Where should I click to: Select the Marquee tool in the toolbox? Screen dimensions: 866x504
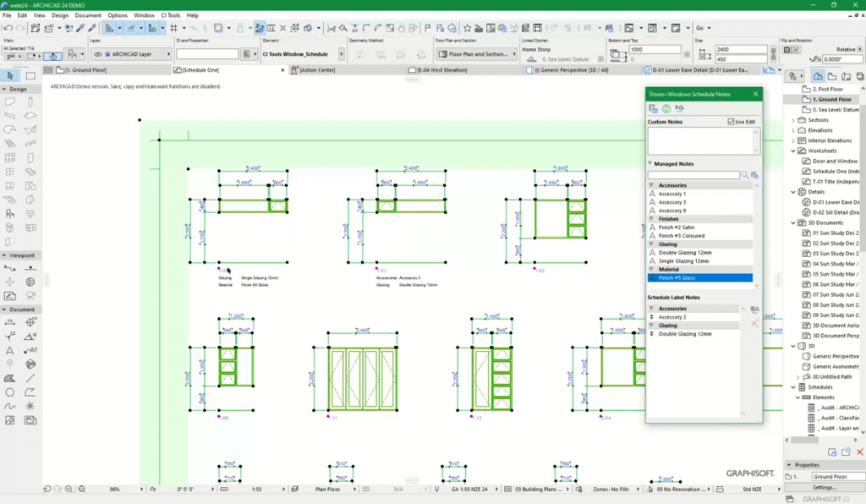[30, 75]
